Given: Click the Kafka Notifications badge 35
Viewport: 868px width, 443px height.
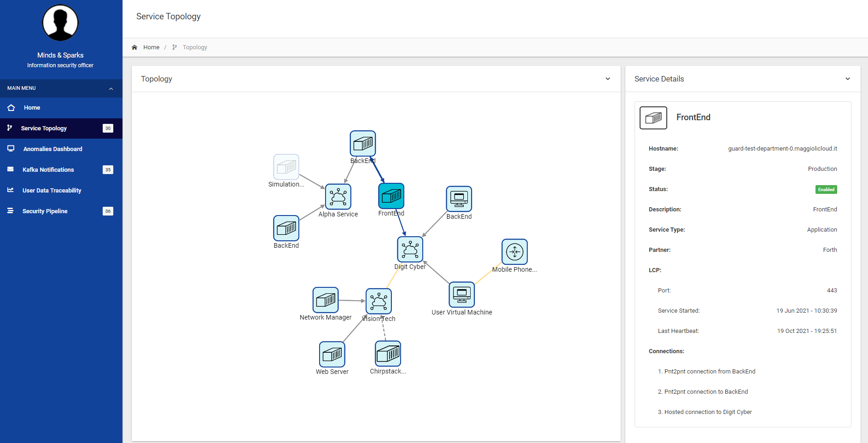Looking at the screenshot, I should (x=108, y=169).
